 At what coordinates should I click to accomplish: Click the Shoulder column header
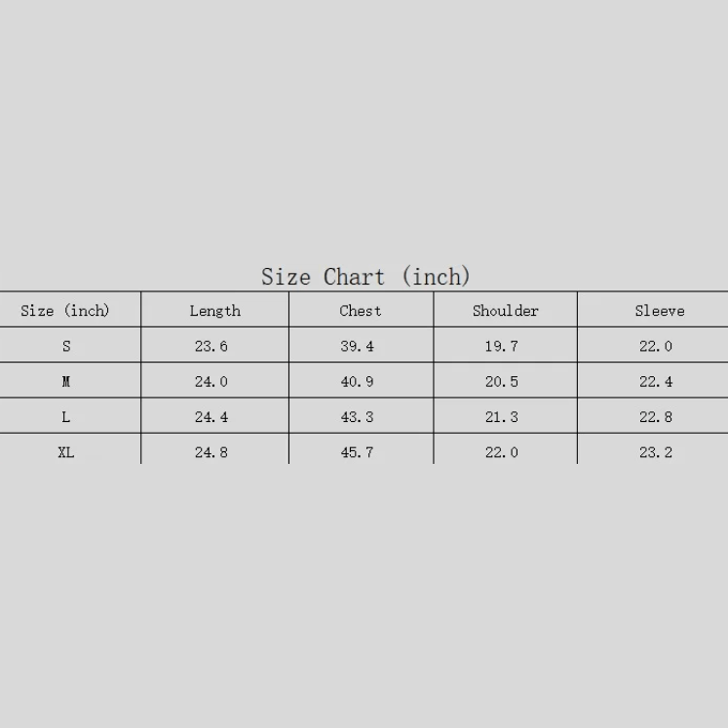click(505, 311)
